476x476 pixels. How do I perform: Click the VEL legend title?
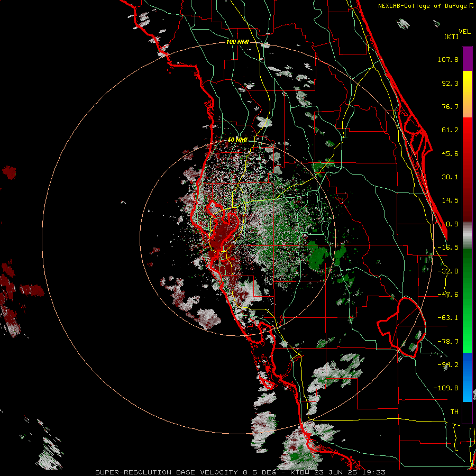click(464, 32)
